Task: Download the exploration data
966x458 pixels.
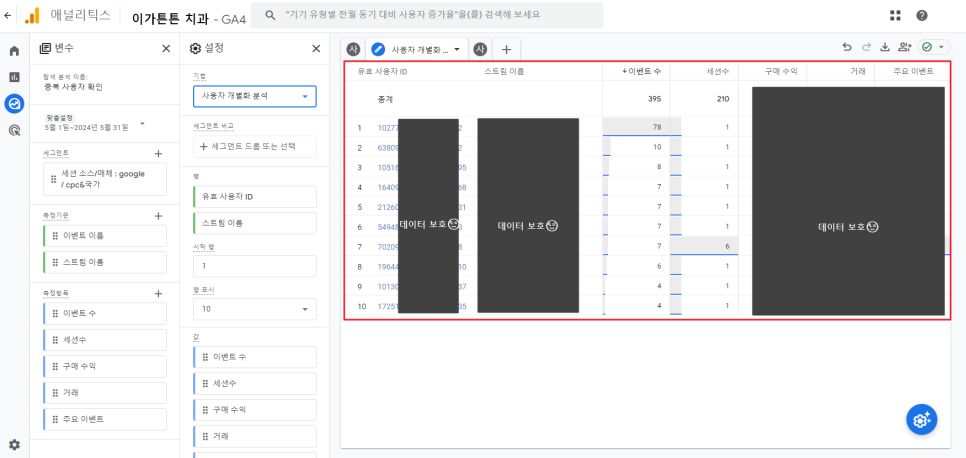Action: click(x=885, y=47)
